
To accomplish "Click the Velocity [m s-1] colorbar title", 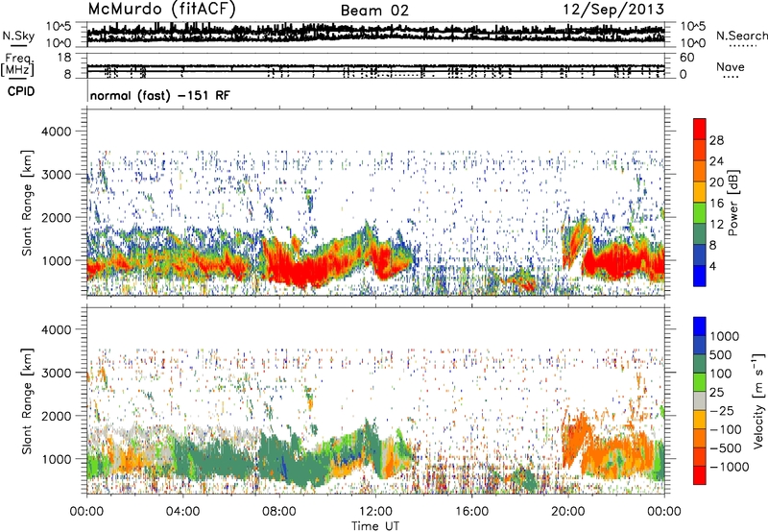I will (758, 400).
